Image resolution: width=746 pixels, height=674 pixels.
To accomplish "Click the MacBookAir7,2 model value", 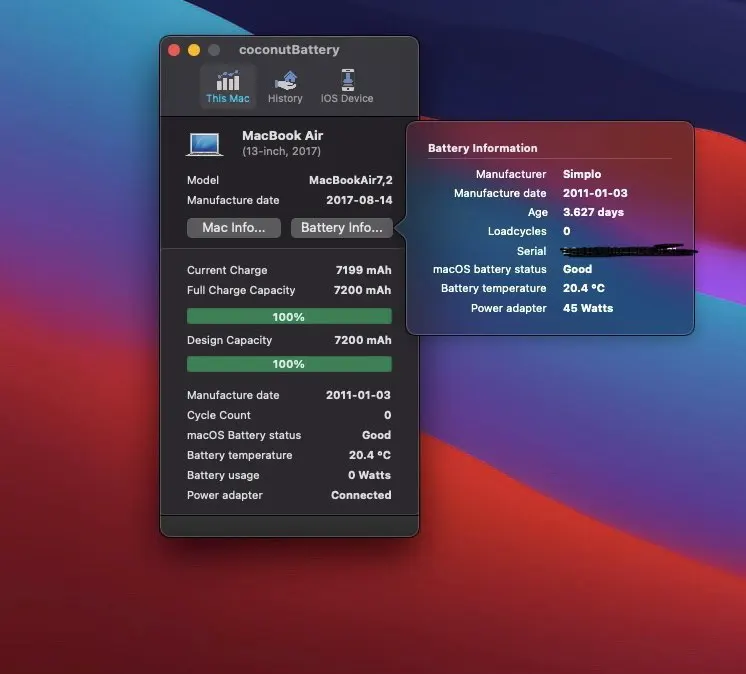I will (x=351, y=180).
